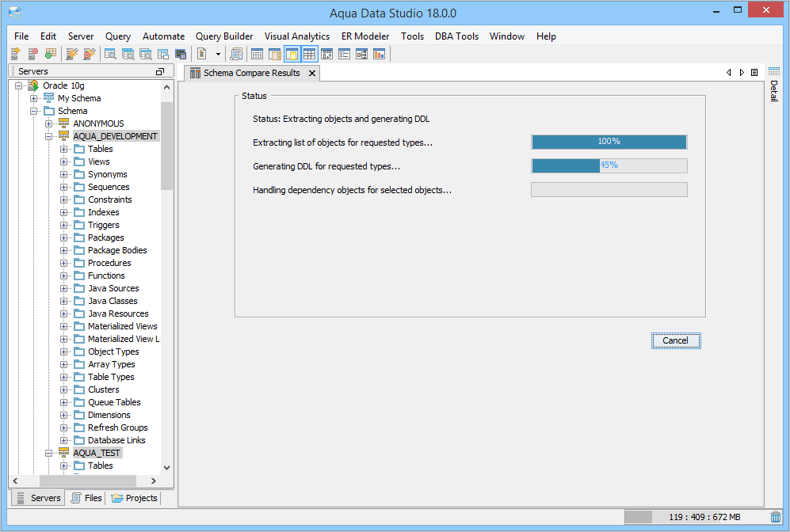This screenshot has height=532, width=790.
Task: Click the horizontal scroll right arrow in tree
Action: coord(154,481)
